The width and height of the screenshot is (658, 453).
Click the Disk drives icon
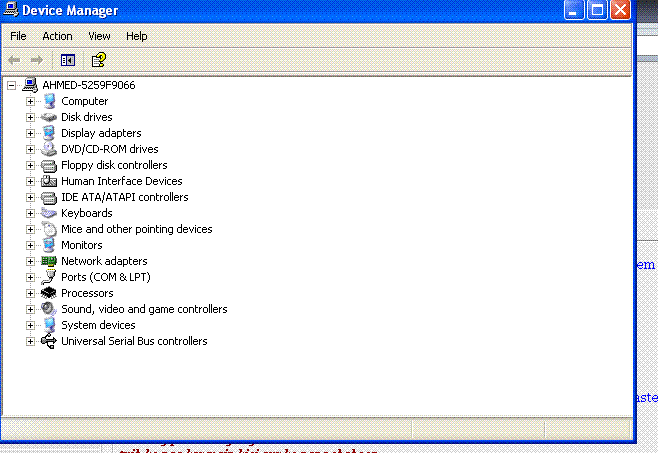tap(48, 117)
